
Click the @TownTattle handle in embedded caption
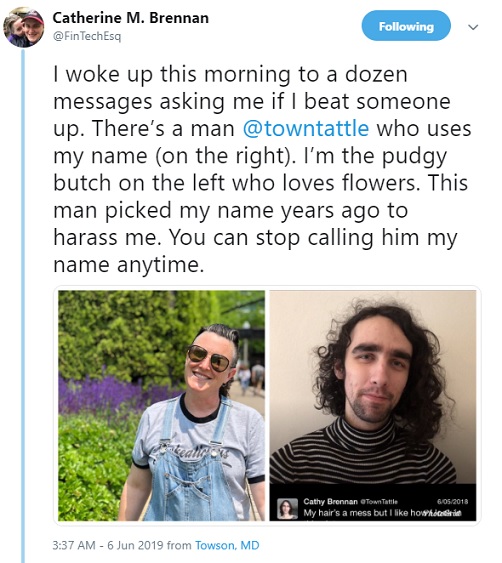click(378, 502)
